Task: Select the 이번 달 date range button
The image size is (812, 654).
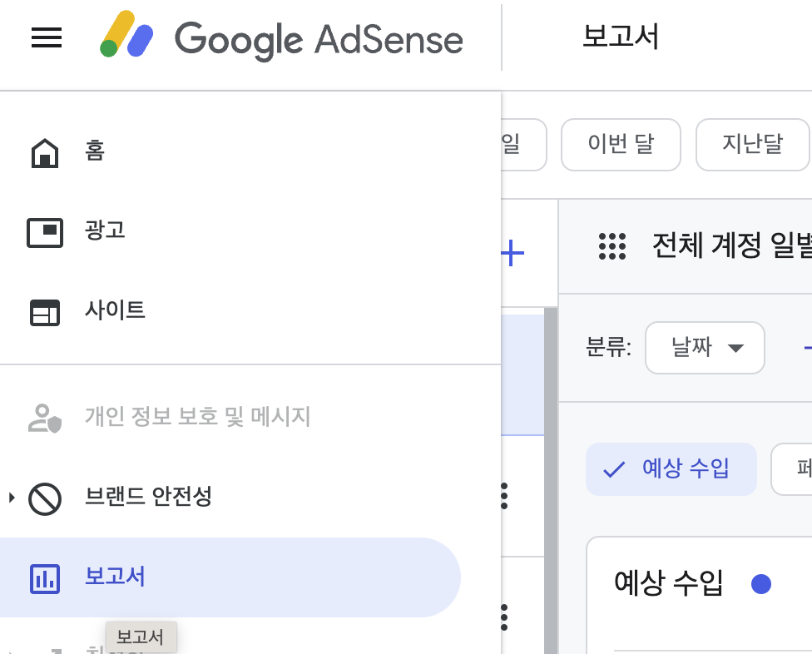Action: pyautogui.click(x=621, y=144)
